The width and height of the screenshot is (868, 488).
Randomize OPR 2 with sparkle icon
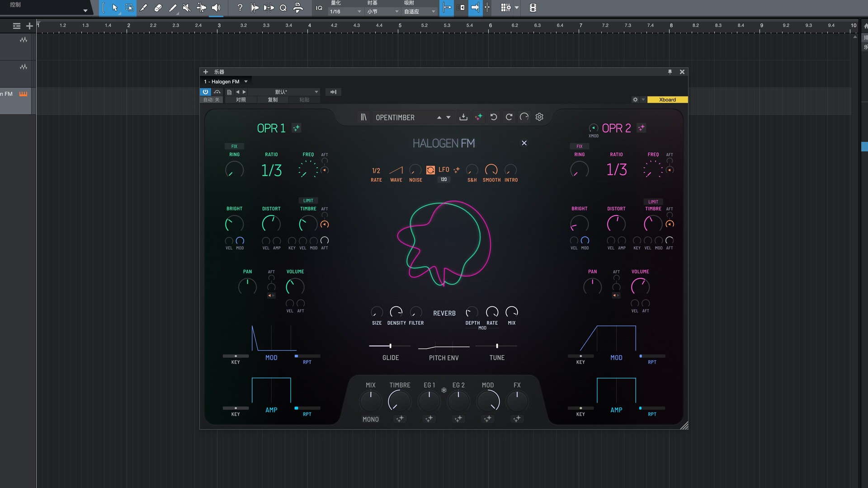(x=642, y=128)
